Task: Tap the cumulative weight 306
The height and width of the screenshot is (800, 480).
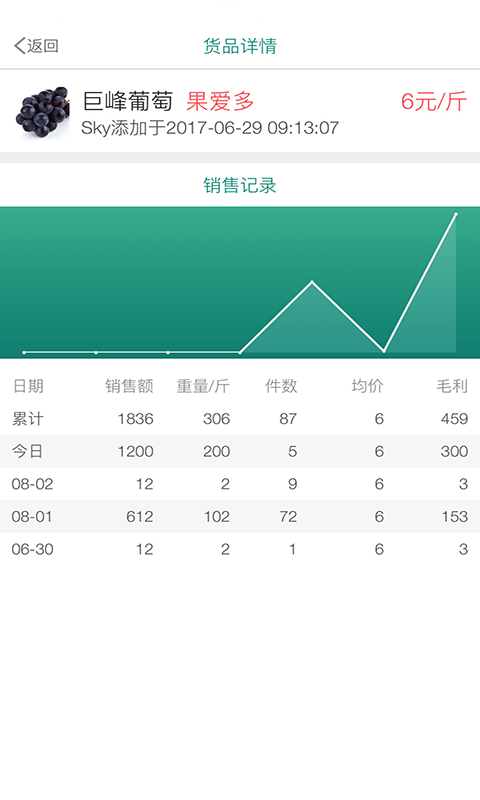Action: pos(216,419)
